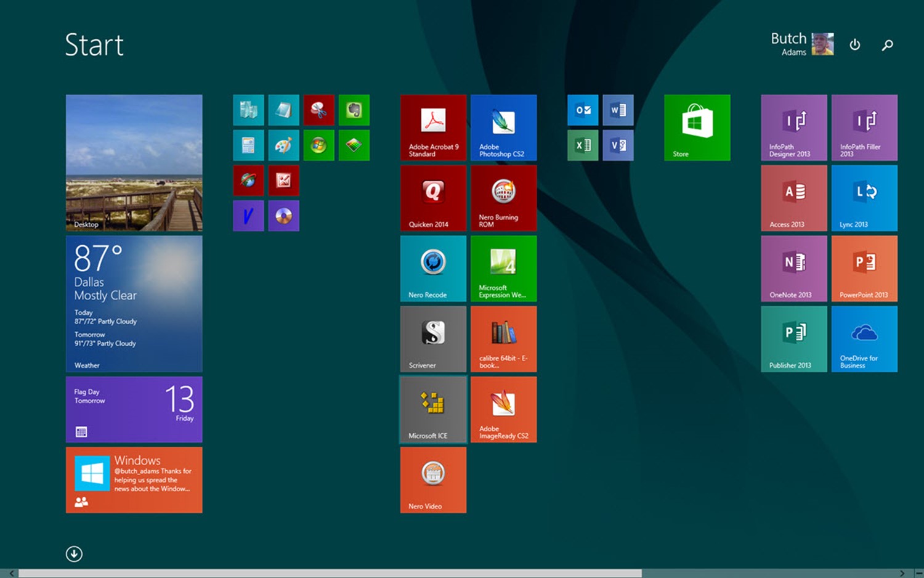Open the server towers icon tile
The height and width of the screenshot is (578, 924).
pyautogui.click(x=248, y=110)
